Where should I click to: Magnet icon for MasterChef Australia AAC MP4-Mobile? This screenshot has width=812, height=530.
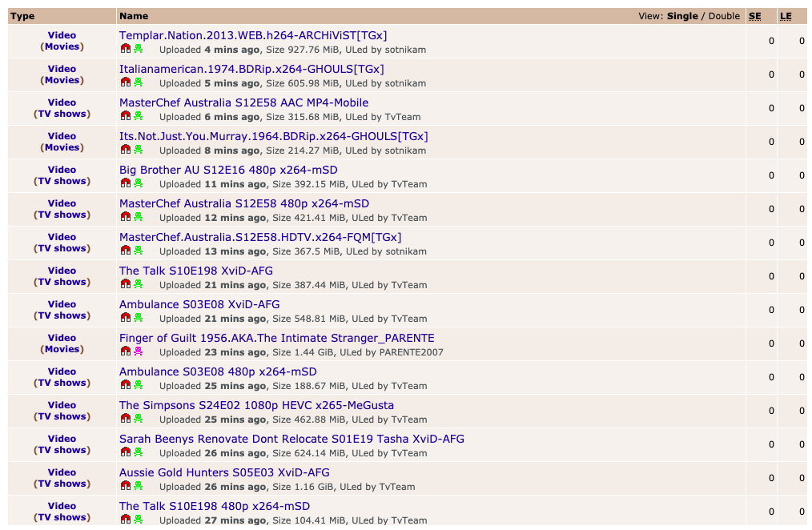(125, 116)
